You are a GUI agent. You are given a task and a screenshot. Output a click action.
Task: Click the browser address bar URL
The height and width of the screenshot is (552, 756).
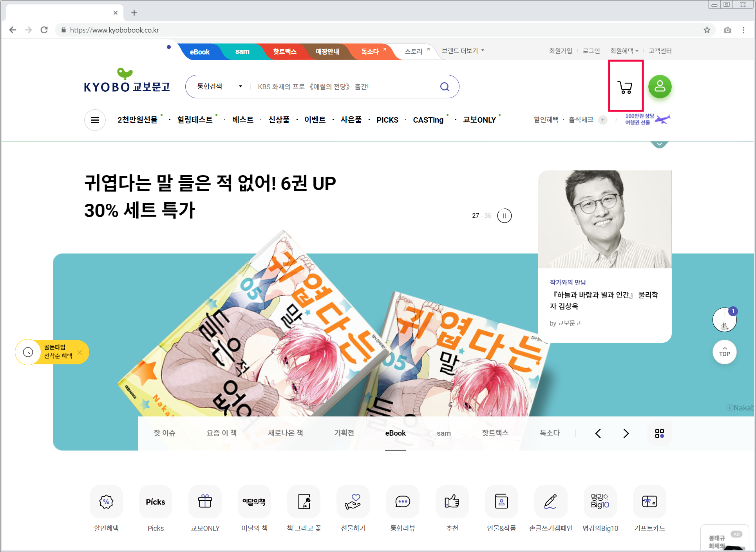click(114, 30)
